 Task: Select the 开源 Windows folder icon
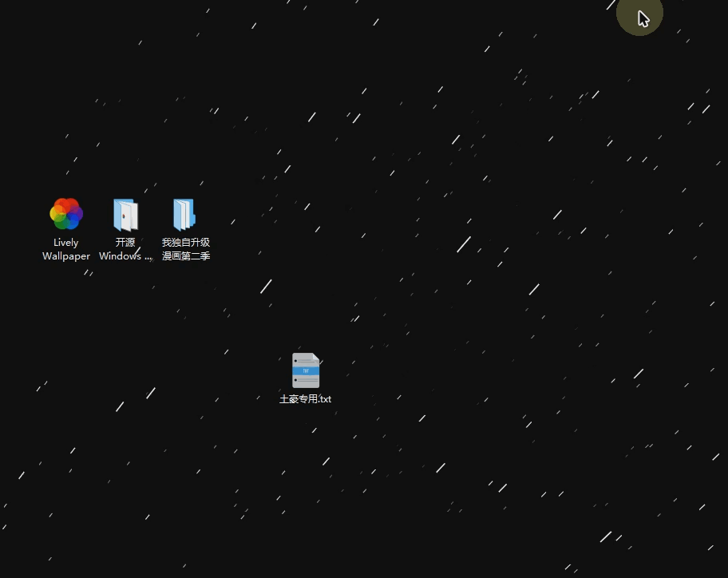pos(125,215)
